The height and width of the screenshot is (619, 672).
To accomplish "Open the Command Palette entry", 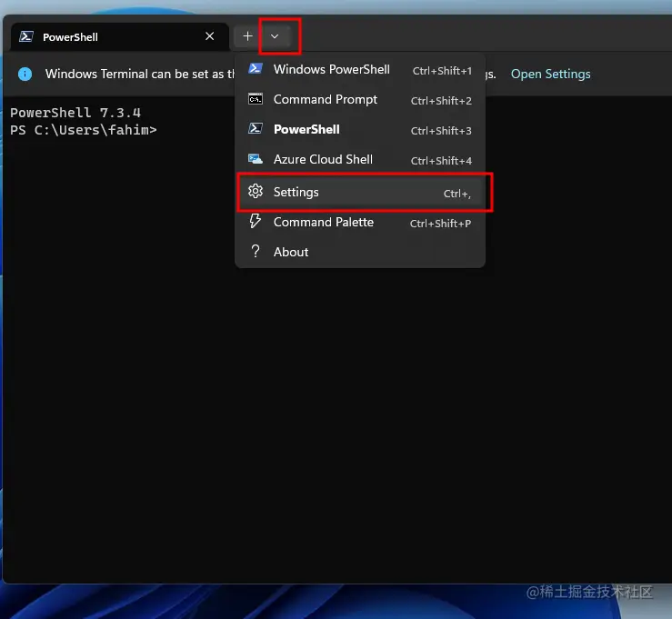I will 360,223.
